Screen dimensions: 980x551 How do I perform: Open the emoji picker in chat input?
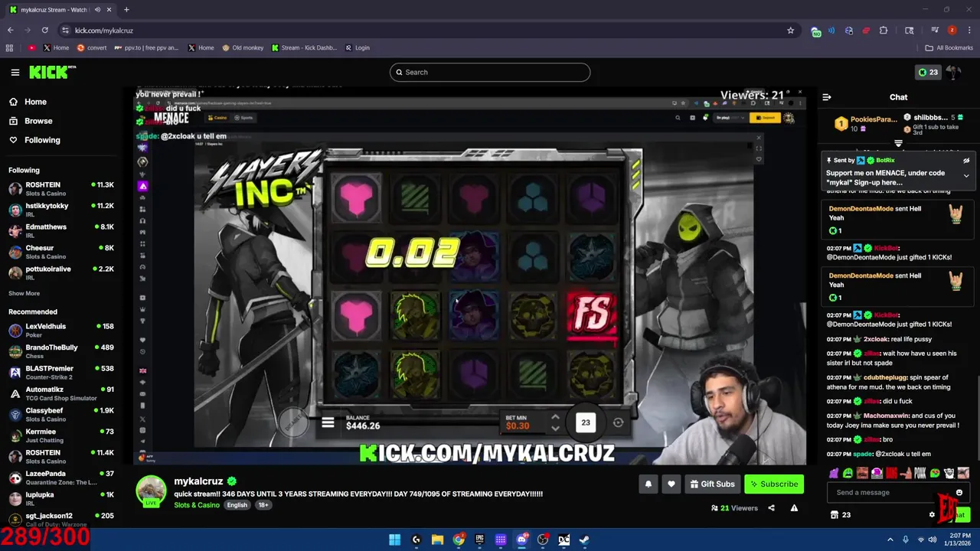pos(959,493)
